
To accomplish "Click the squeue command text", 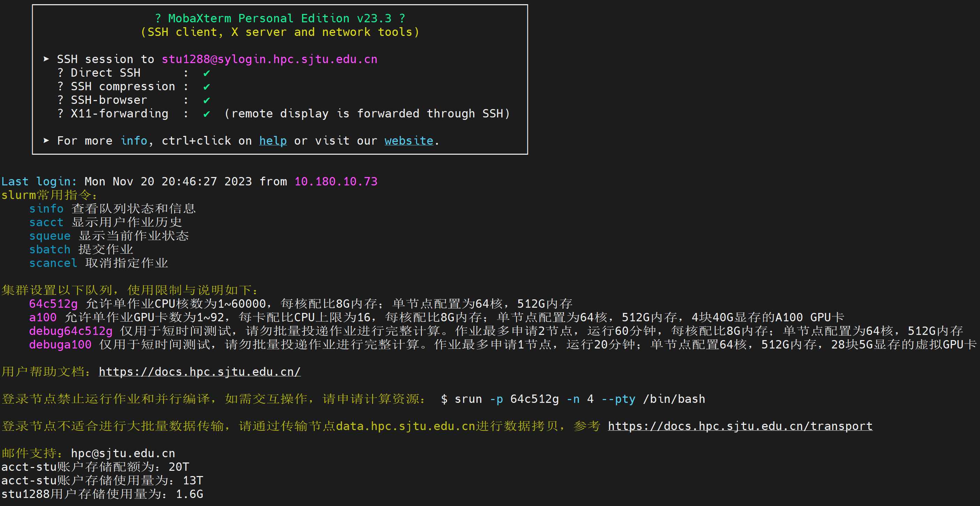I will 50,236.
